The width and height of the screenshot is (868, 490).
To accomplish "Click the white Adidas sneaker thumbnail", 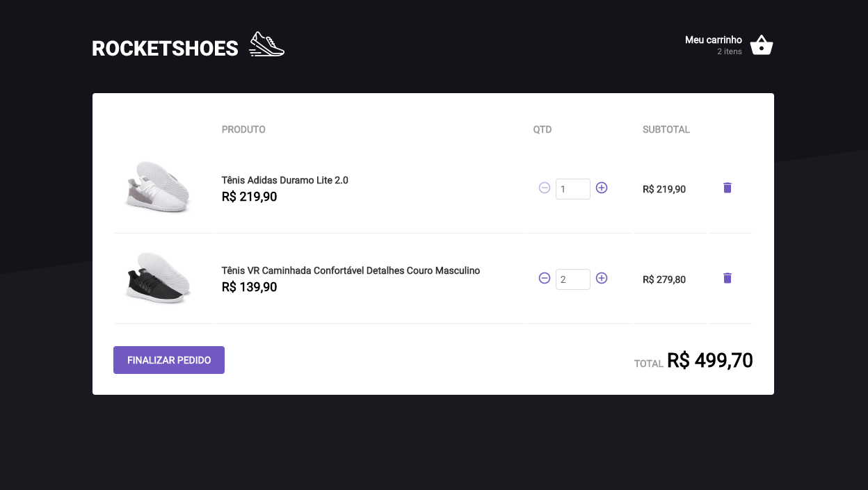I will click(157, 188).
